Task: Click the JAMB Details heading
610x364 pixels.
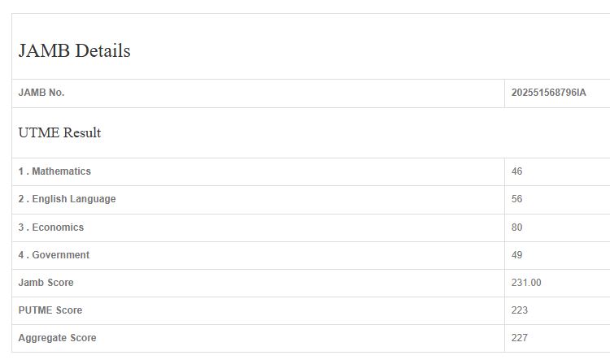Action: [x=74, y=50]
